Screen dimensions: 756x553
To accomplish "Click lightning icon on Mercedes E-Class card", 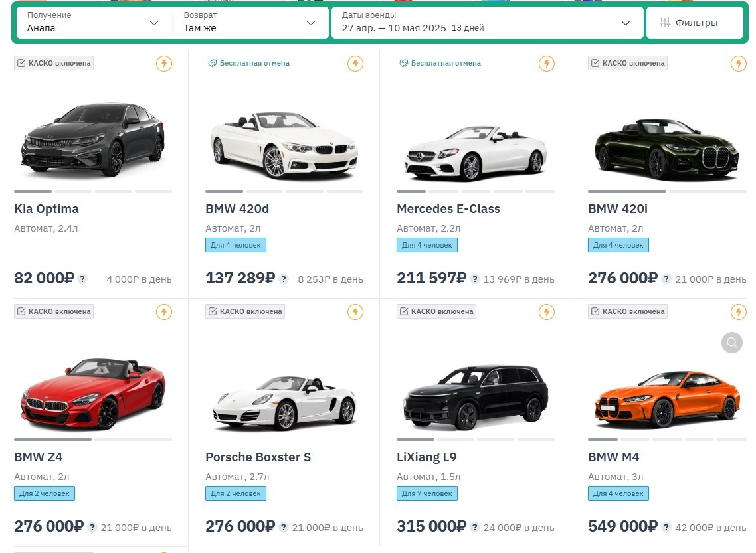I will 547,64.
